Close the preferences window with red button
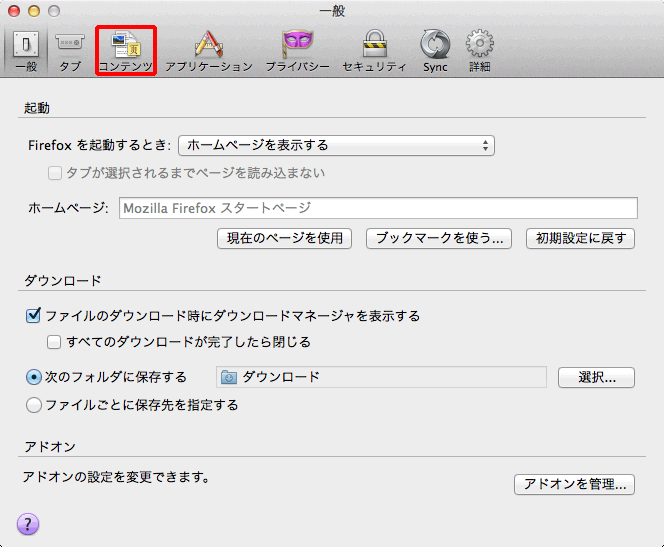The width and height of the screenshot is (664, 547). [x=14, y=11]
